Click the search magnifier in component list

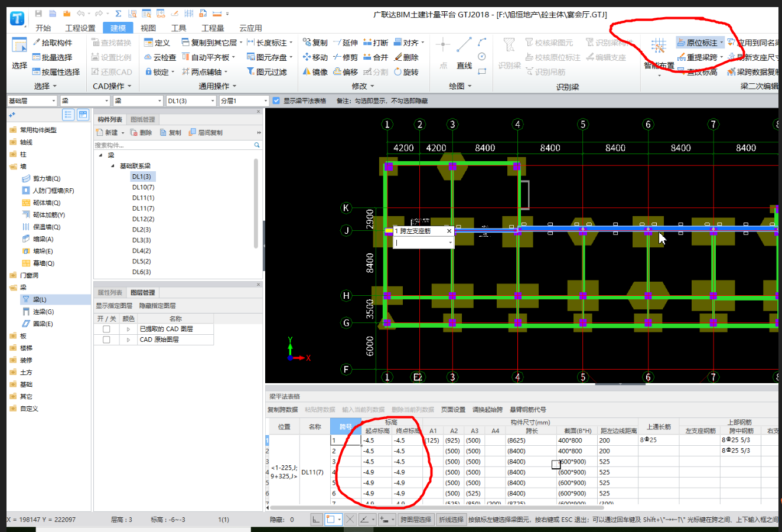coord(257,145)
